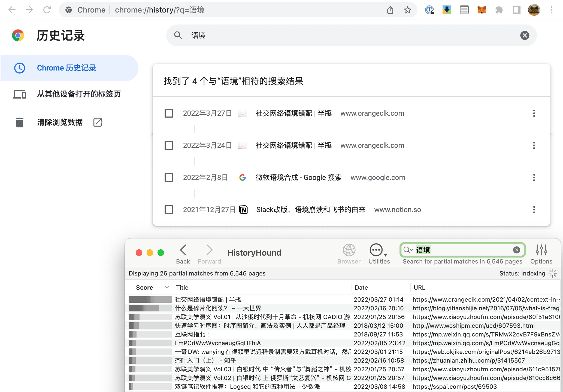The width and height of the screenshot is (563, 392).
Task: Click the Chrome forward arrow button
Action: tap(29, 10)
